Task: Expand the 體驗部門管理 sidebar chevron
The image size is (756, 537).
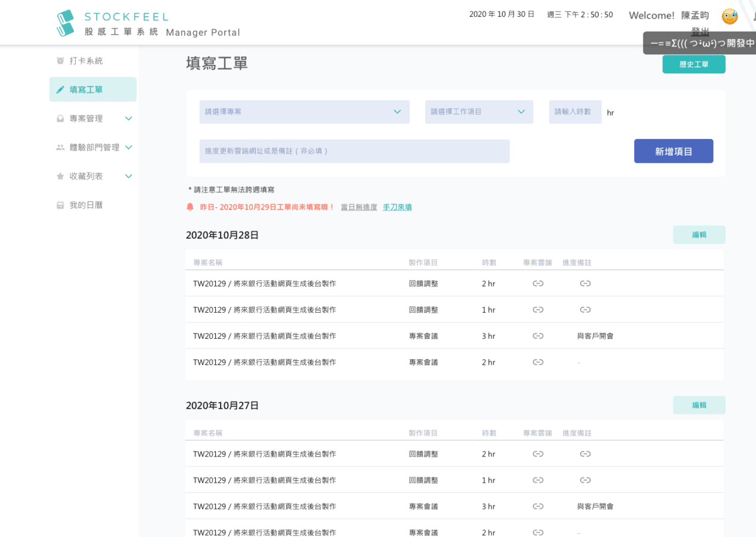Action: (x=128, y=147)
